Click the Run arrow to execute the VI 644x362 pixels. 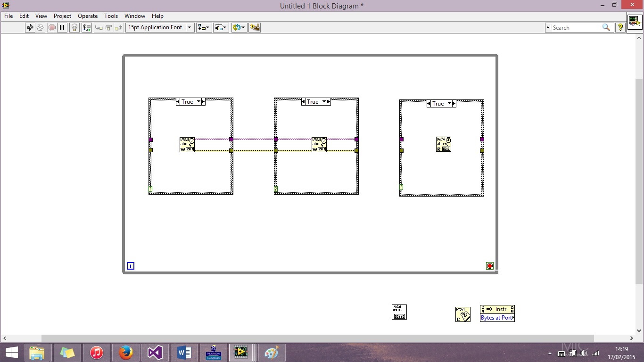coord(31,27)
